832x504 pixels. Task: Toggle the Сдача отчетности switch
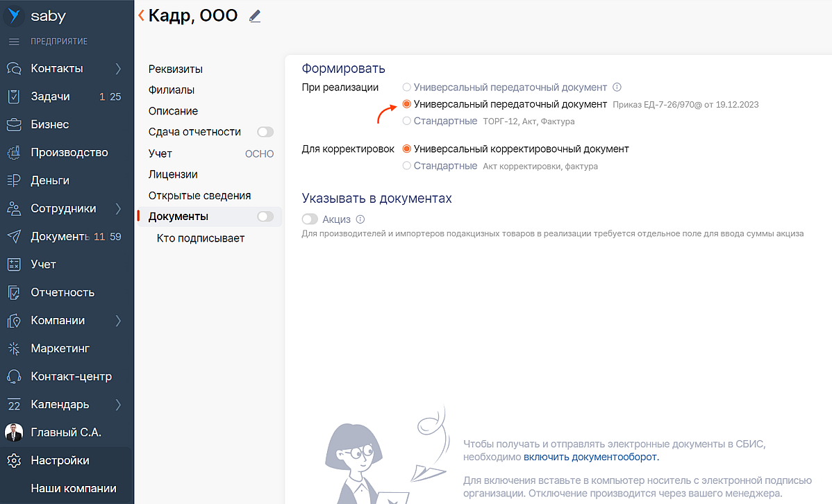click(265, 132)
